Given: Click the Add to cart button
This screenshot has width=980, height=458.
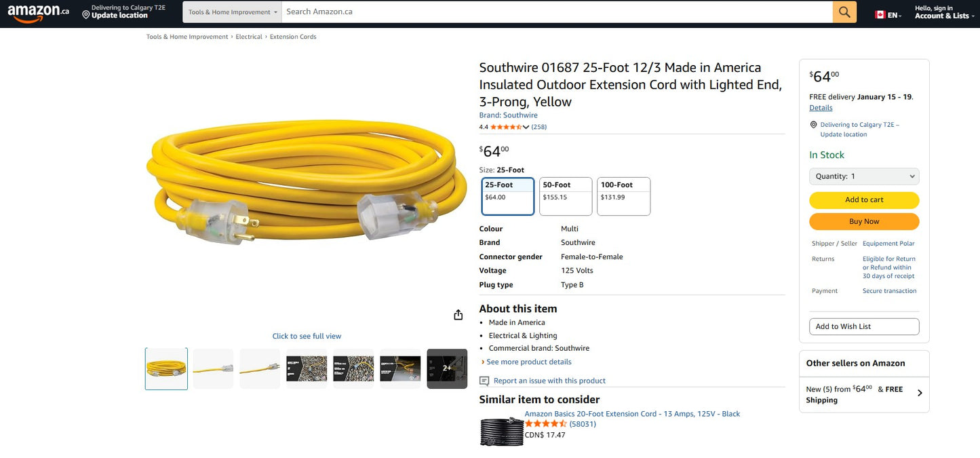Looking at the screenshot, I should pos(863,200).
